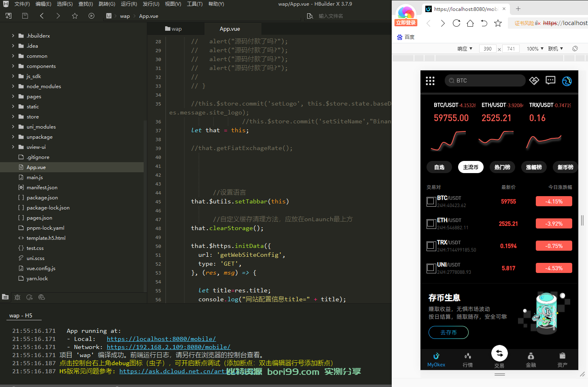Open the 编辑(E) menu
Image resolution: width=588 pixels, height=387 pixels.
tap(43, 4)
